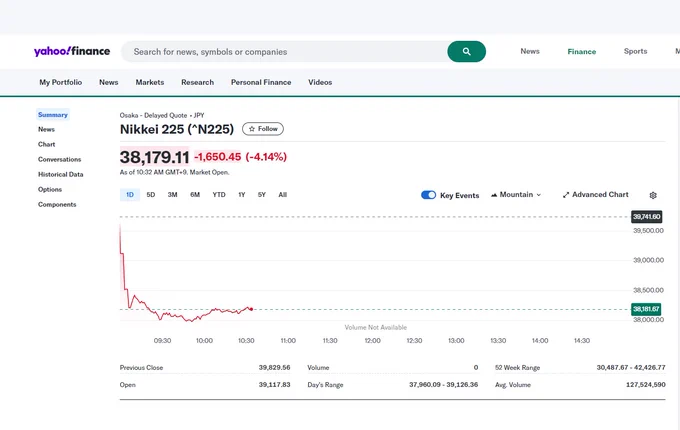680x430 pixels.
Task: Follow the Nikkei 225 index
Action: (x=263, y=129)
